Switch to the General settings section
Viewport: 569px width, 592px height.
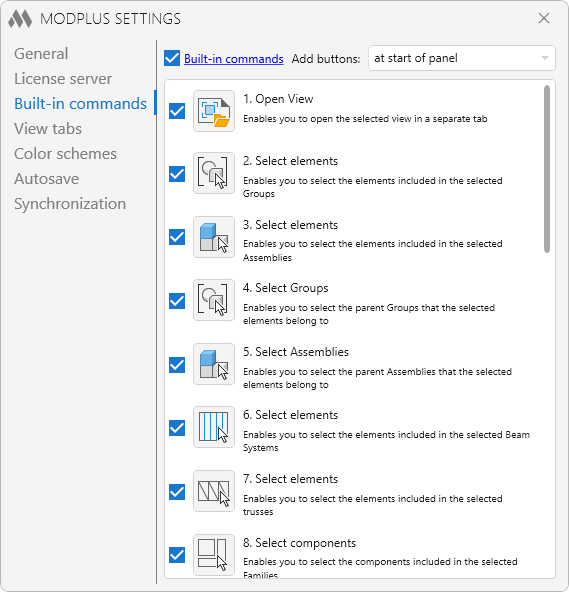[x=41, y=54]
